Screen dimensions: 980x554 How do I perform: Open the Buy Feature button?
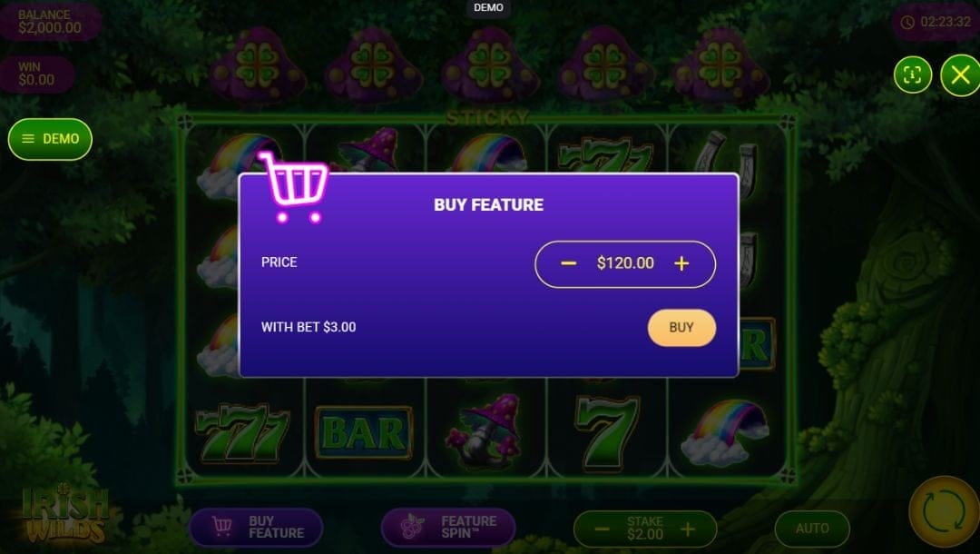(x=256, y=527)
